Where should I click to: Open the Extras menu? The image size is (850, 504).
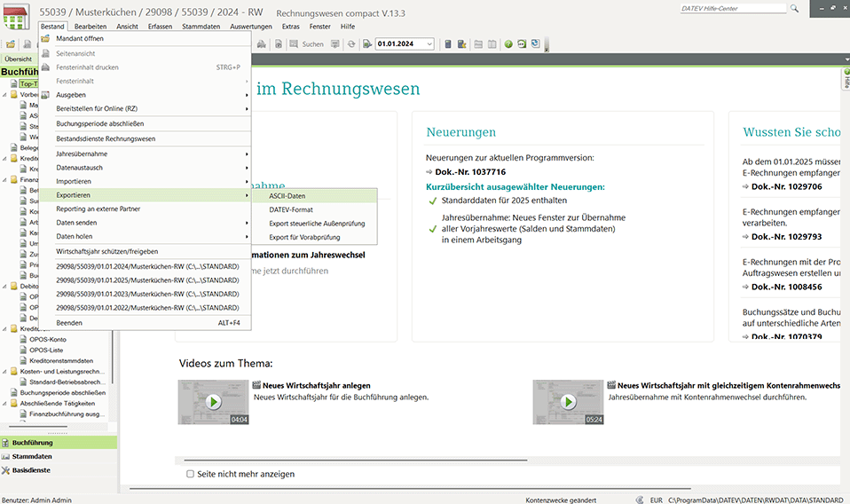(x=290, y=26)
